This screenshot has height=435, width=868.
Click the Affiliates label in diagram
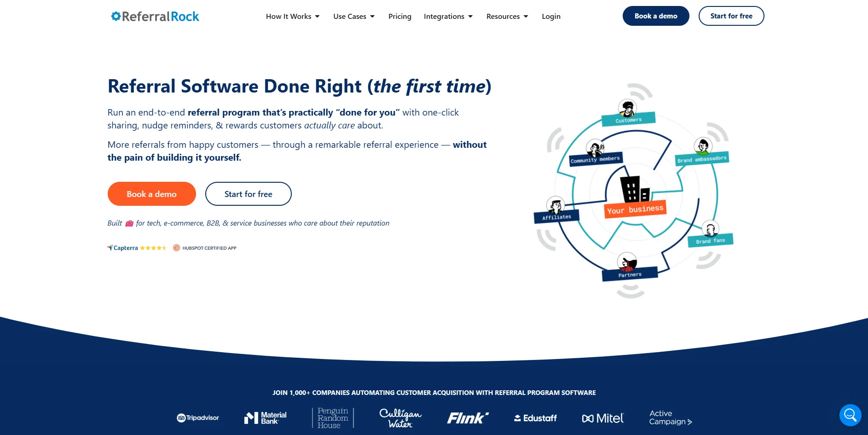point(556,217)
